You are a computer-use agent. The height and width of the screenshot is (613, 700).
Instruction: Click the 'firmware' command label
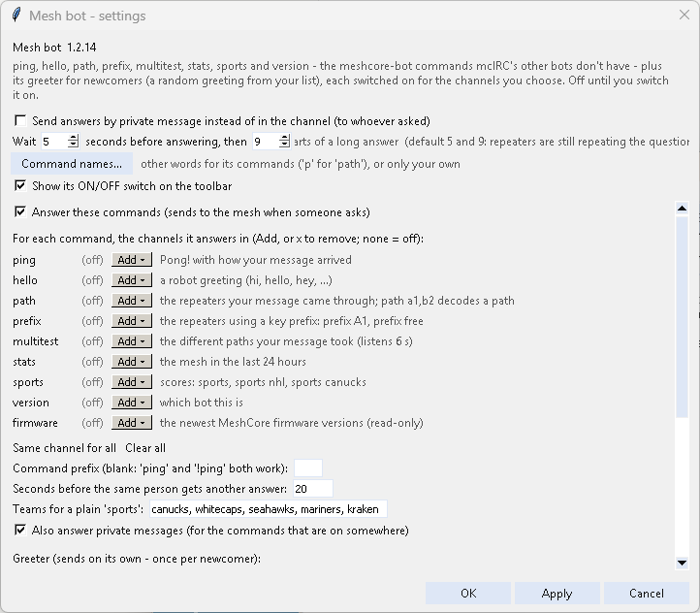[x=35, y=423]
